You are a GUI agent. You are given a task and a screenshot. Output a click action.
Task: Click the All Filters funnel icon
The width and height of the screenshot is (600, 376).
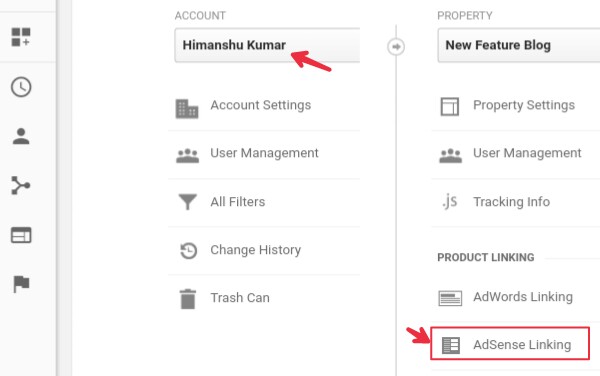188,202
